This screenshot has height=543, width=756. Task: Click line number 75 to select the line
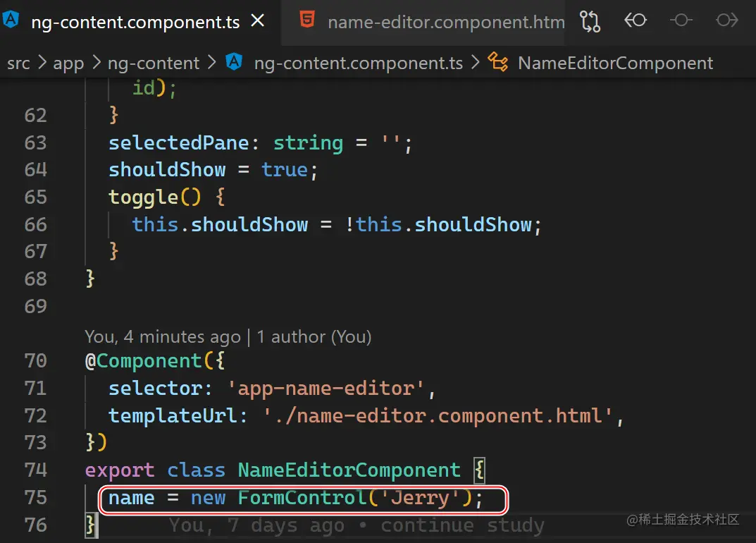pyautogui.click(x=35, y=497)
